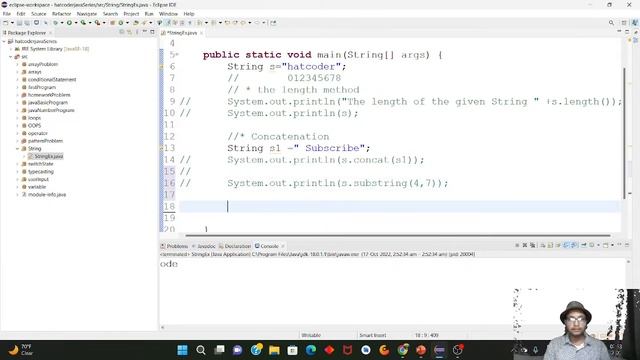
Task: Minimize Package Explorer panel
Action: (144, 32)
